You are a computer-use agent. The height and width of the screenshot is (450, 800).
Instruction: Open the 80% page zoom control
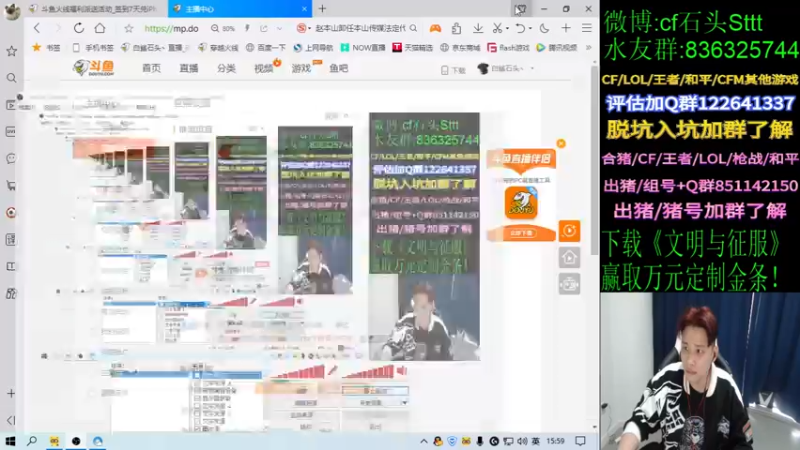tap(223, 29)
